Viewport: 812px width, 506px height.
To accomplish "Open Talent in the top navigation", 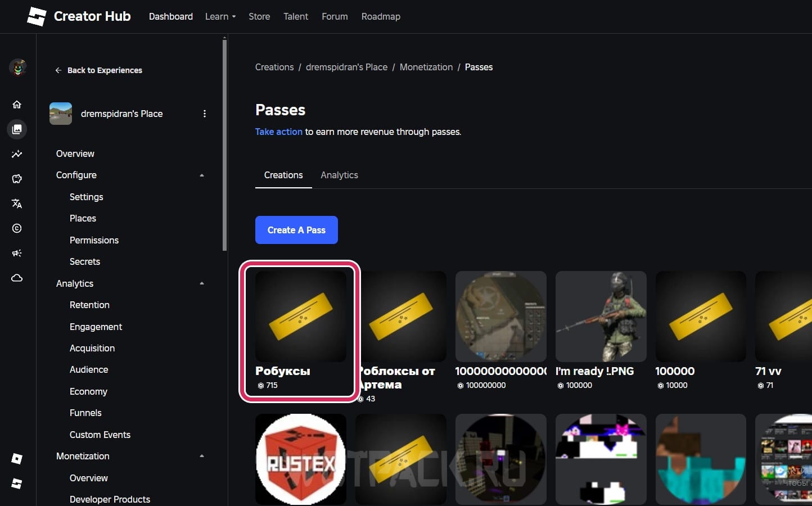I will [x=296, y=16].
